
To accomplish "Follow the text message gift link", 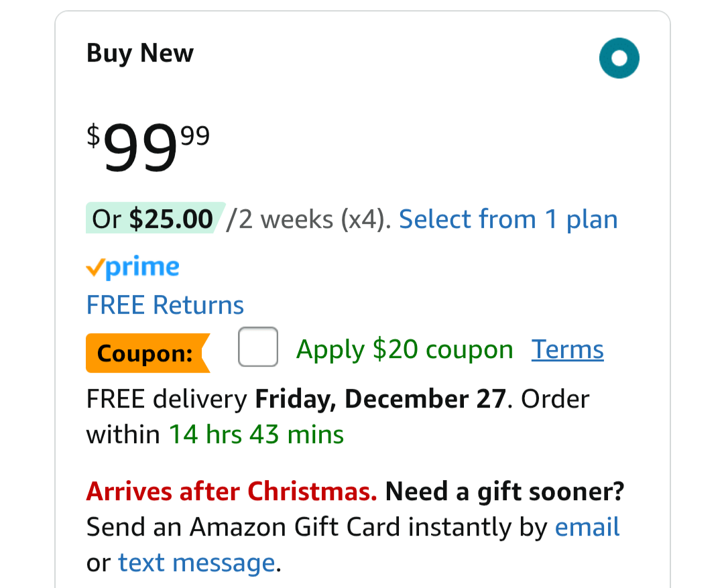I will pyautogui.click(x=196, y=563).
